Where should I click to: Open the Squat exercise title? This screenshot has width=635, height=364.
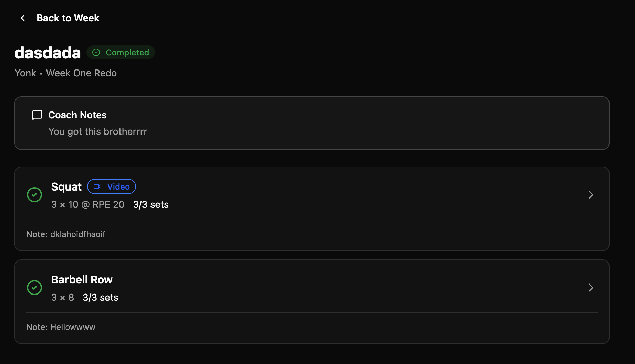tap(66, 186)
